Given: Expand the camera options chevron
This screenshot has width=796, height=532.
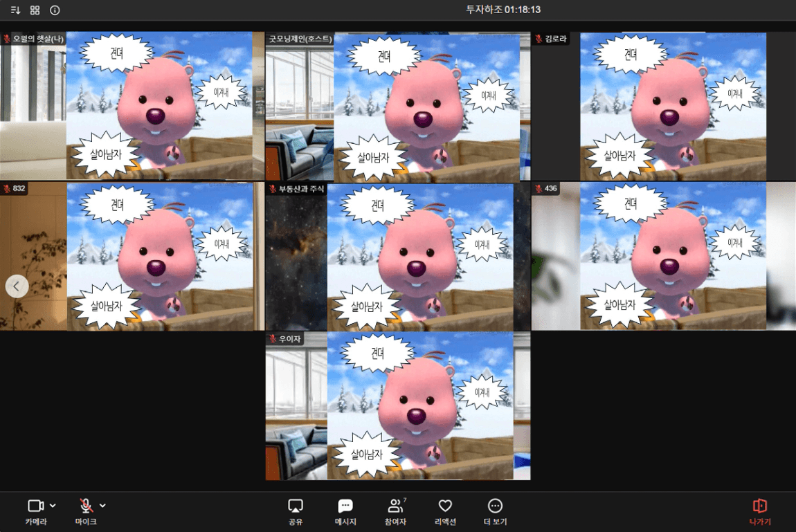Looking at the screenshot, I should pyautogui.click(x=53, y=506).
